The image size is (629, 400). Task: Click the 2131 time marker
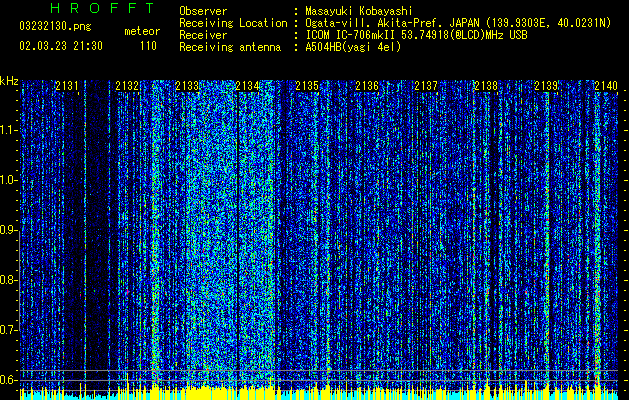click(x=67, y=86)
